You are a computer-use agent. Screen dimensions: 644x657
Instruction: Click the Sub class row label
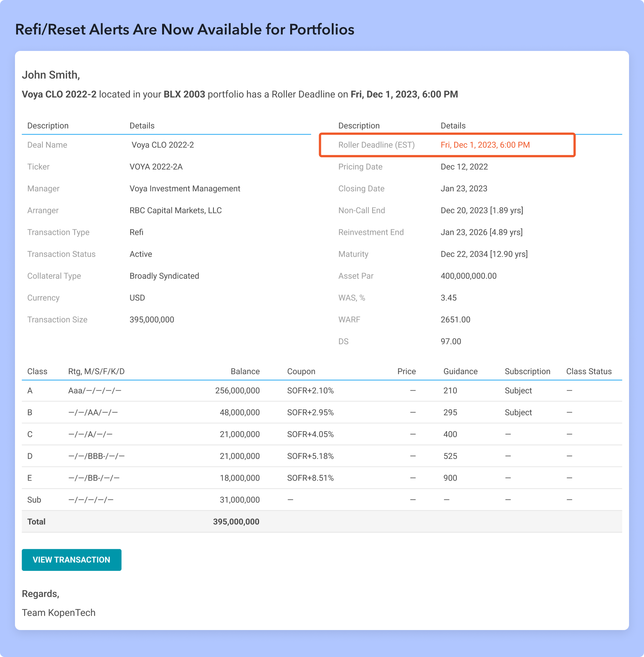(x=34, y=500)
